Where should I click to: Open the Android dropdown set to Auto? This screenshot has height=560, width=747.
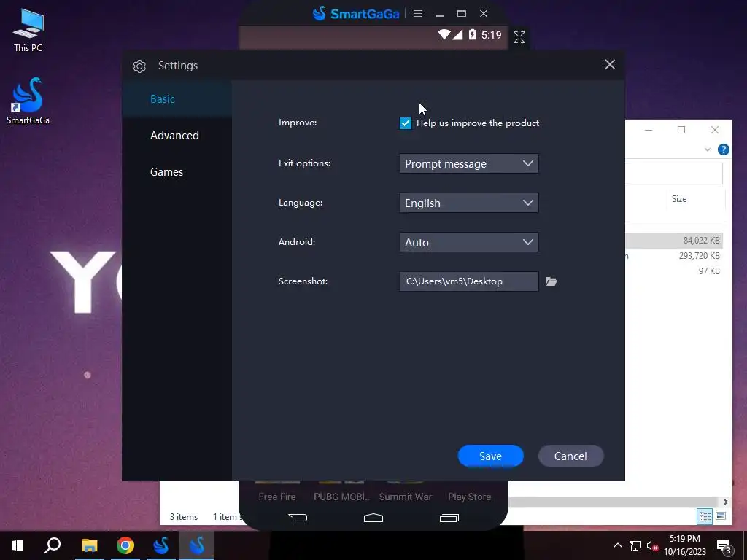(469, 242)
